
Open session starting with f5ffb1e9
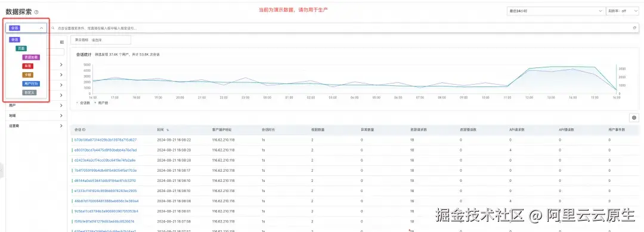pyautogui.click(x=104, y=221)
